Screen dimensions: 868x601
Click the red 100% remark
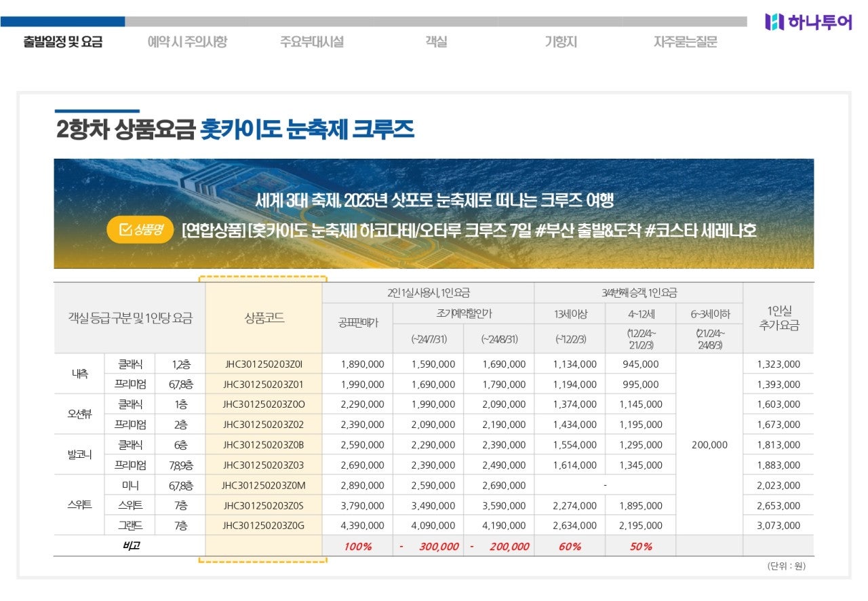358,546
